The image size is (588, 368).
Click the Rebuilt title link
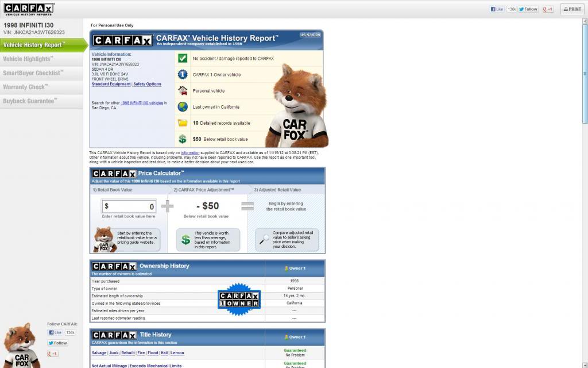click(x=128, y=353)
